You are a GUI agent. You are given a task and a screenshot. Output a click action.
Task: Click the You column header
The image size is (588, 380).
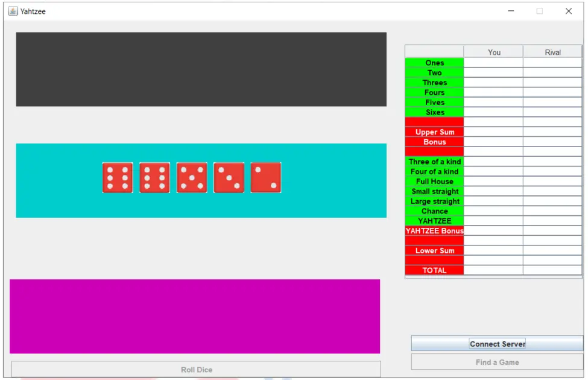[493, 52]
